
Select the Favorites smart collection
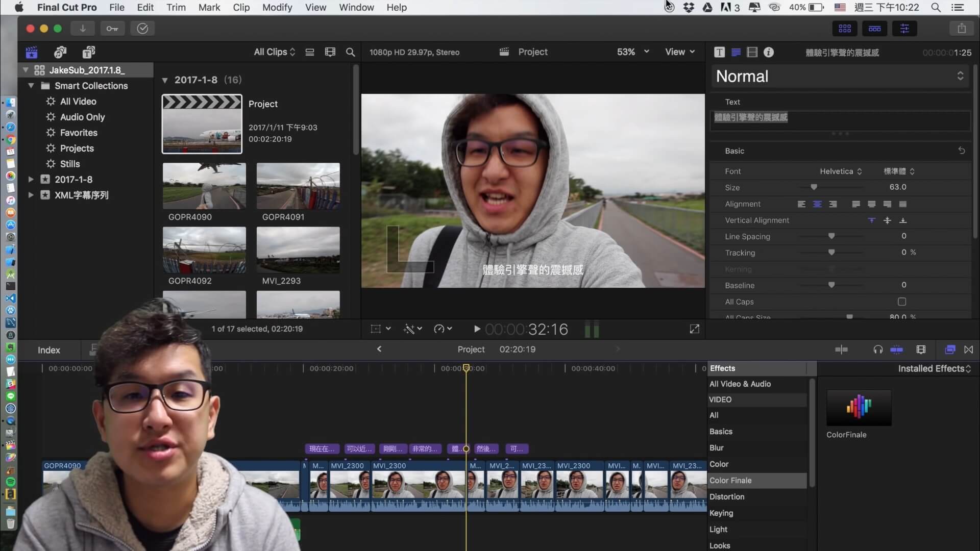point(78,133)
